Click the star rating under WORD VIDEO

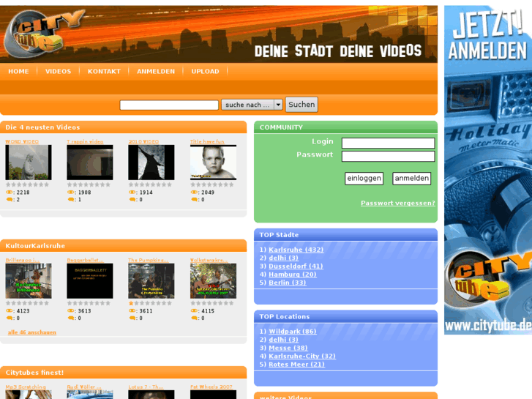[x=28, y=184]
